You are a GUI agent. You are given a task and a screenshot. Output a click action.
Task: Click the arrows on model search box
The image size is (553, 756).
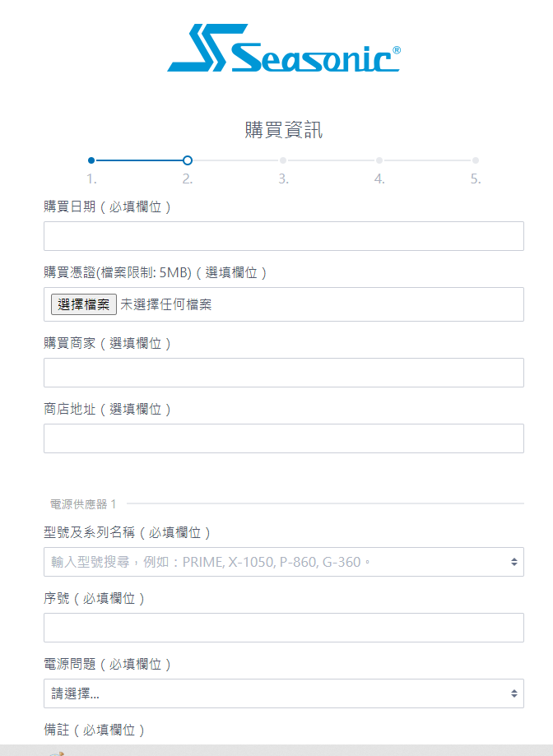point(514,562)
